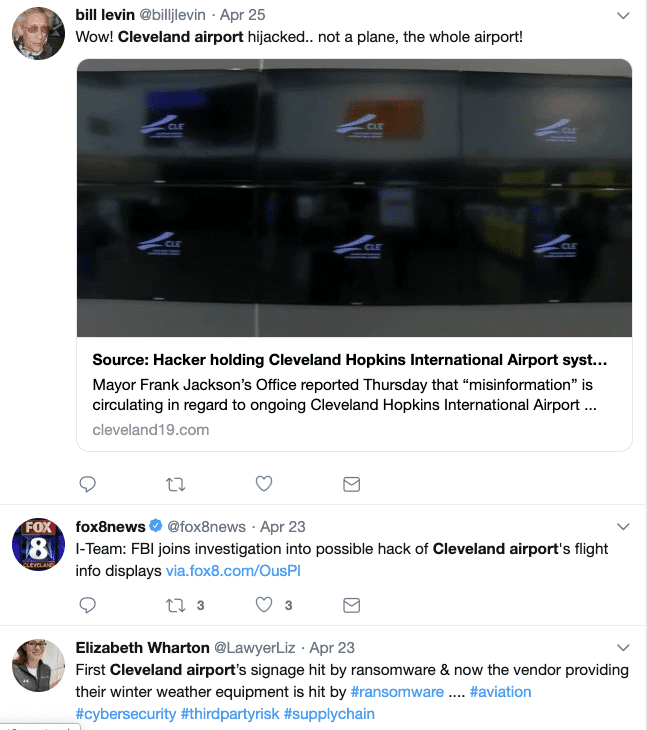The width and height of the screenshot is (647, 730).
Task: Retweet bill levin's Cleveland airport tweet
Action: click(175, 484)
